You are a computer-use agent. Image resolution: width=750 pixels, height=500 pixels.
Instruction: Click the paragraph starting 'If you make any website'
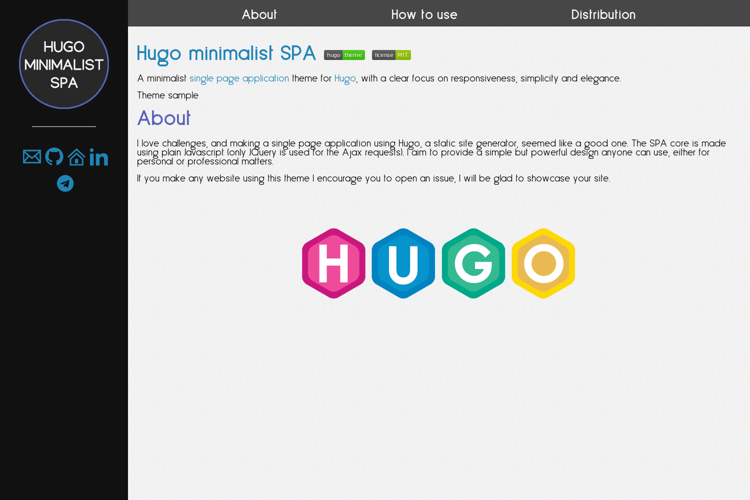click(374, 178)
